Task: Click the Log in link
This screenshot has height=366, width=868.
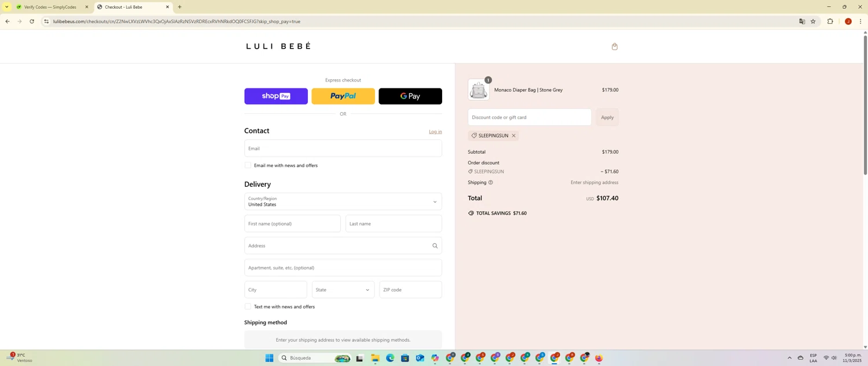Action: [x=435, y=132]
